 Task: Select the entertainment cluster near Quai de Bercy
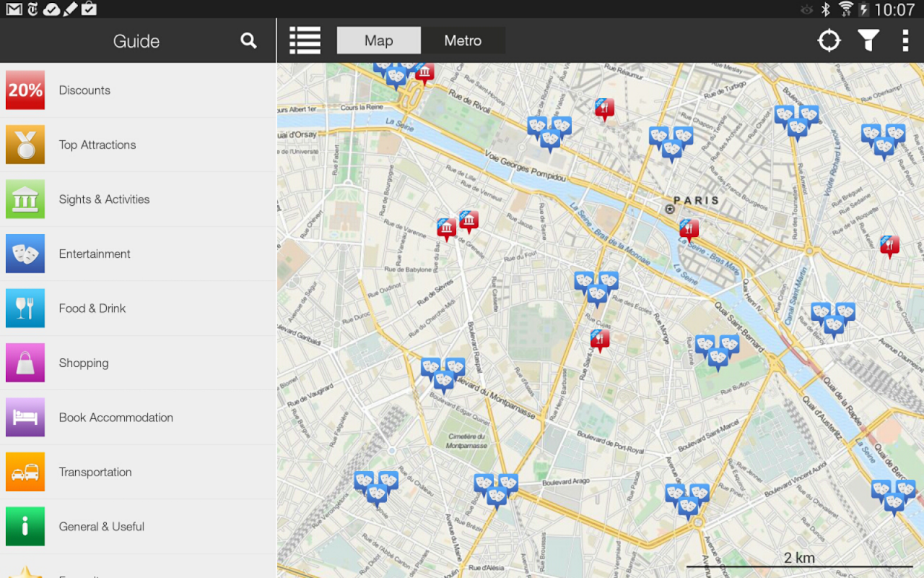(x=894, y=497)
